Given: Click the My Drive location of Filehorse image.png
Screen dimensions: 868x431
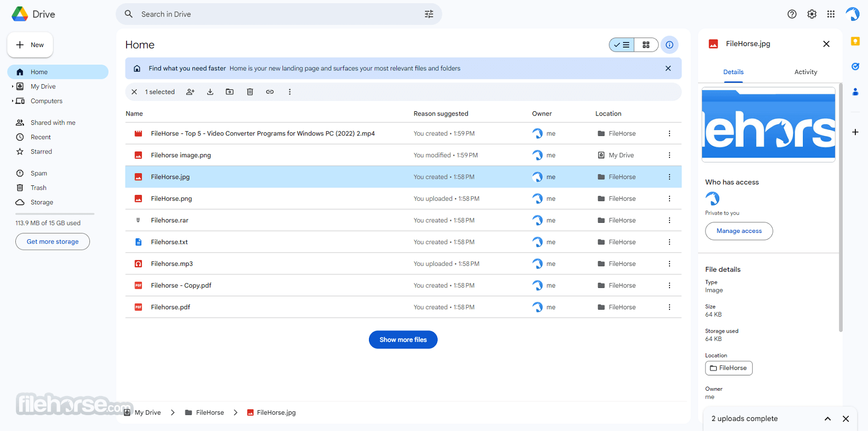Looking at the screenshot, I should 616,155.
